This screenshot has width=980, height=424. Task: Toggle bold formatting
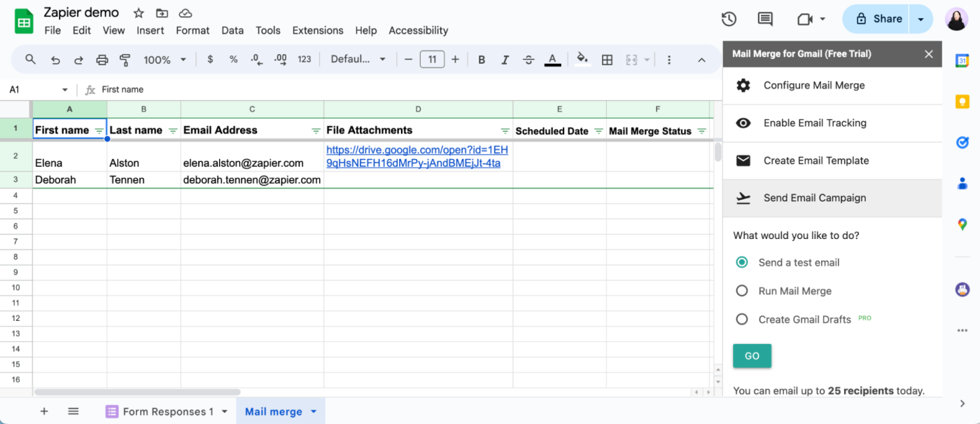482,60
